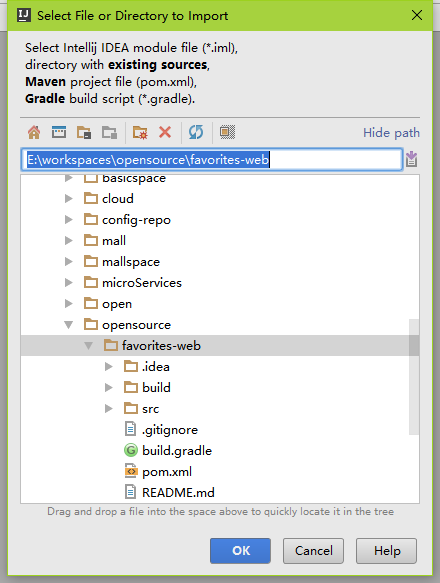Expand the .idea folder
The height and width of the screenshot is (583, 440).
pos(109,367)
